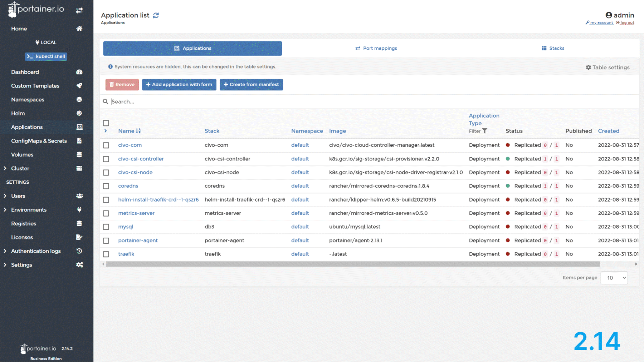This screenshot has height=362, width=644.
Task: Refresh the Application list via reload icon
Action: [156, 15]
